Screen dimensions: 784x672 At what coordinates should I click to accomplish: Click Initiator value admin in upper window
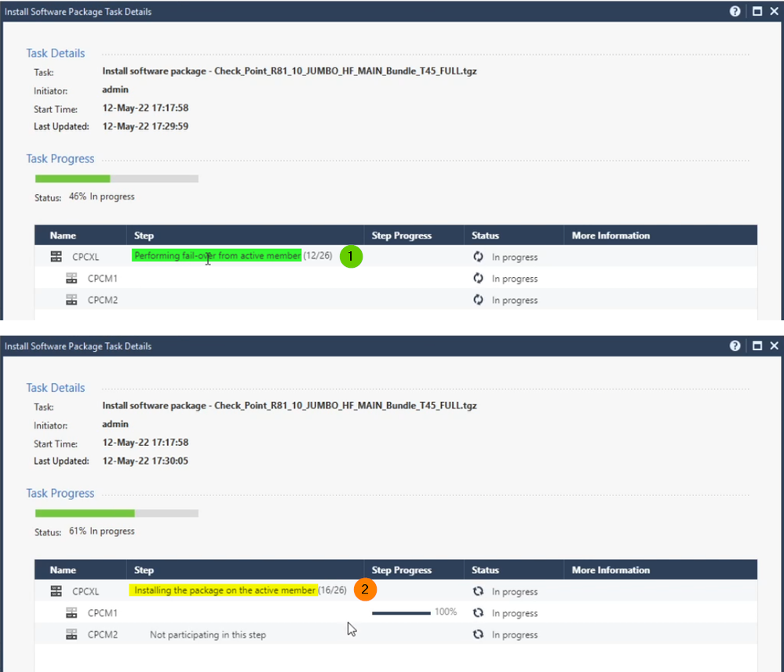[115, 89]
